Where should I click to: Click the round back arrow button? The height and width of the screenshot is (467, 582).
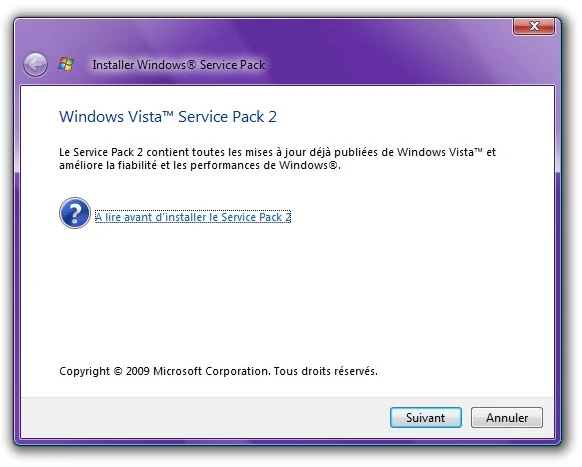click(35, 65)
